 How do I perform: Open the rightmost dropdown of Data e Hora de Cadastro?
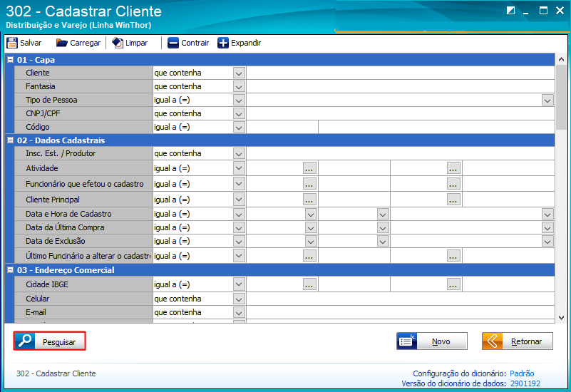coord(547,214)
